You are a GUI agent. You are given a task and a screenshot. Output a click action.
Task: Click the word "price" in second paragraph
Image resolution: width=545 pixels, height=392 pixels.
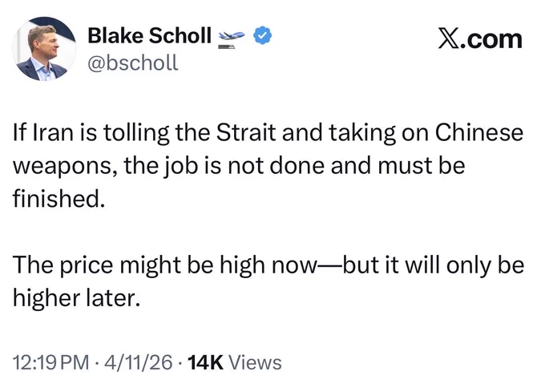click(87, 266)
